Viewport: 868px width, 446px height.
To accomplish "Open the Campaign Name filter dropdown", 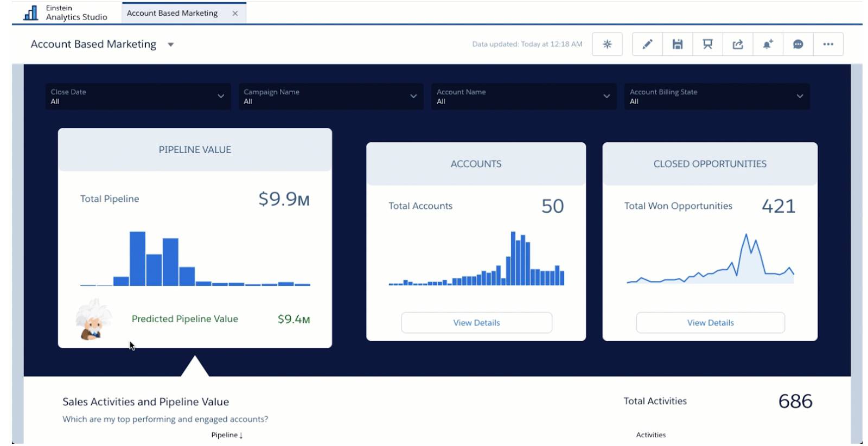I will tap(331, 97).
